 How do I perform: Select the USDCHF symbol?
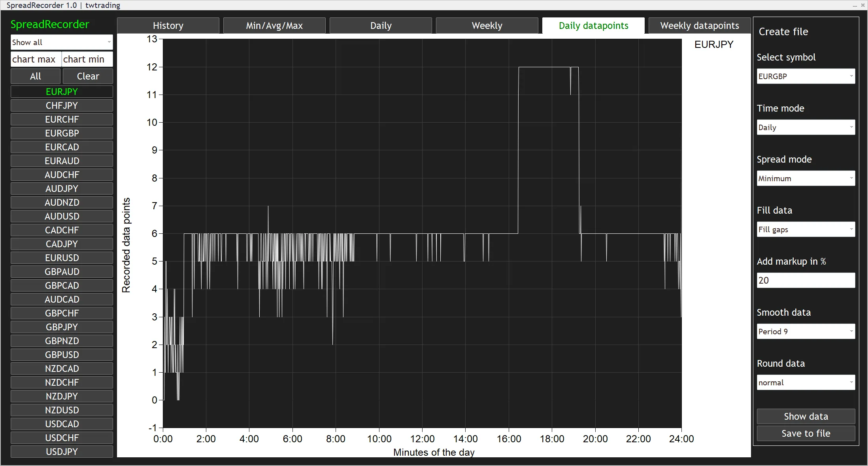pos(62,438)
